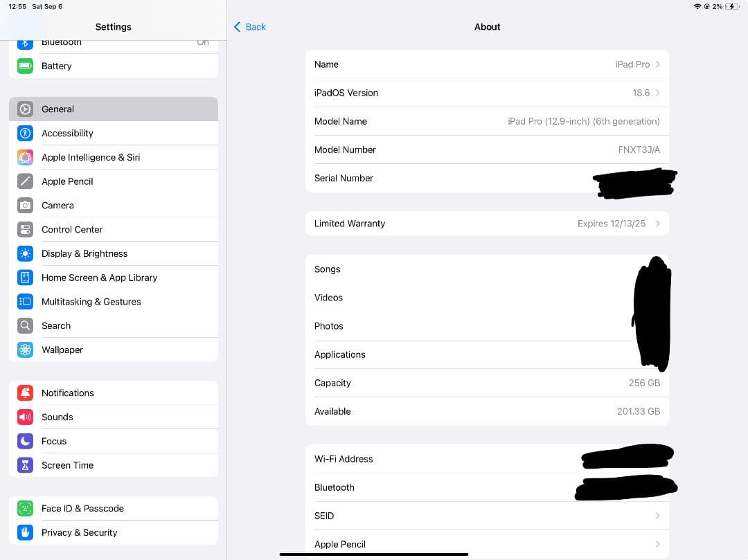
Task: Open Display & Brightness via its sun icon
Action: [25, 253]
